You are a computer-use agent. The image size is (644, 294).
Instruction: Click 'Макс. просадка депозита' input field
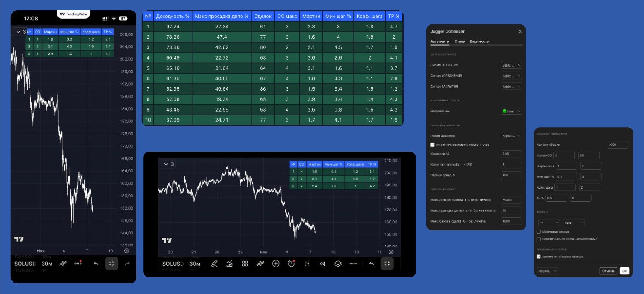511,210
